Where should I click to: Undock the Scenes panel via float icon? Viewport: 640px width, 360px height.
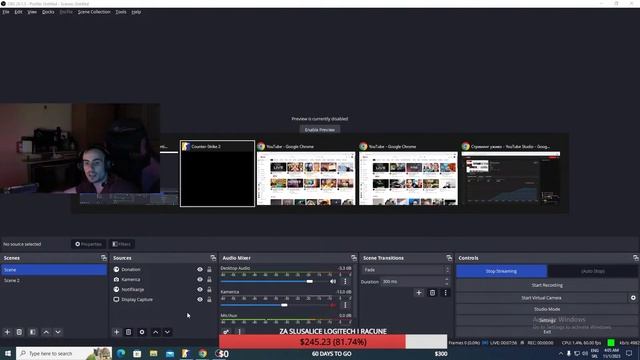(104, 258)
